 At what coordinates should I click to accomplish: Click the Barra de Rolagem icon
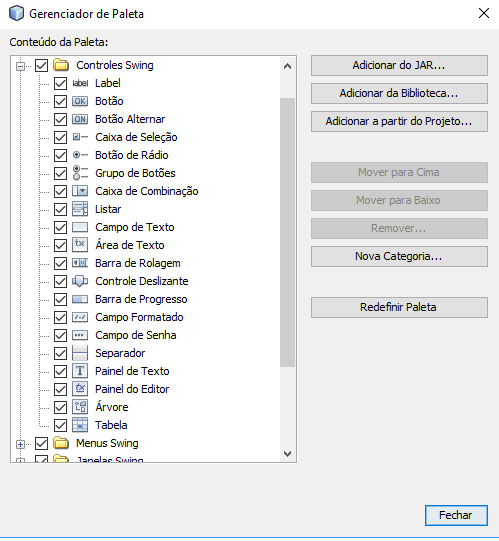click(80, 263)
